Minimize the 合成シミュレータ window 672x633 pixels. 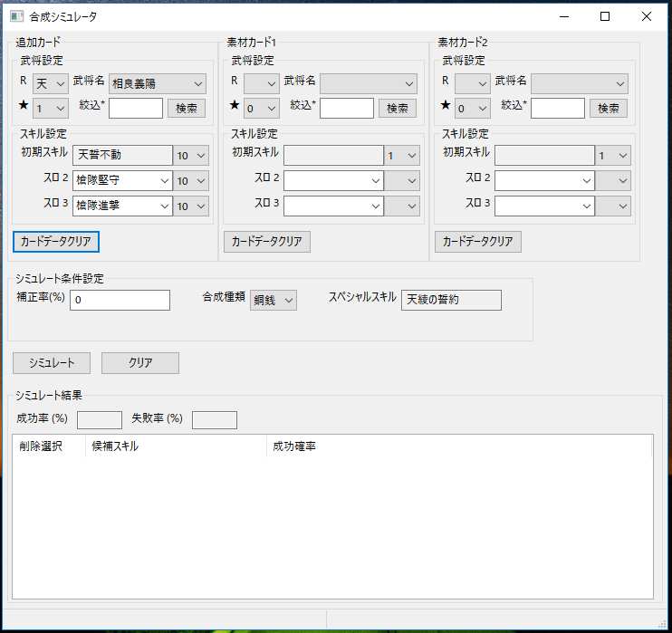pos(564,16)
